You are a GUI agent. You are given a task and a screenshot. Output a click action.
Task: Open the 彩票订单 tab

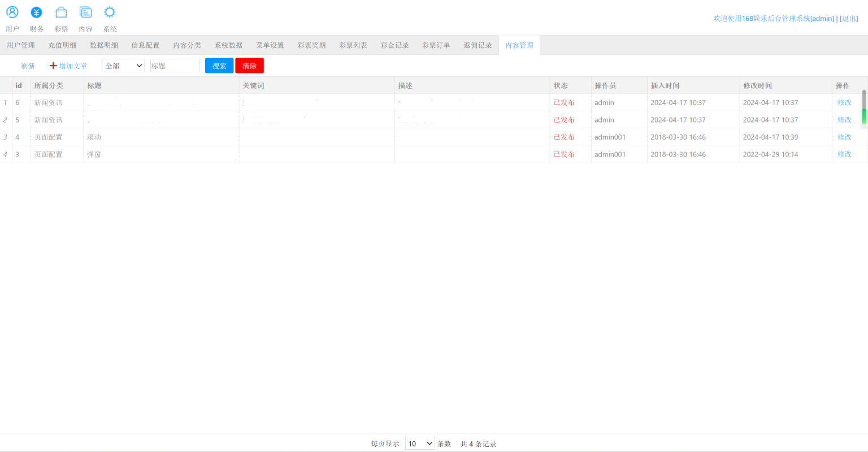coord(436,45)
